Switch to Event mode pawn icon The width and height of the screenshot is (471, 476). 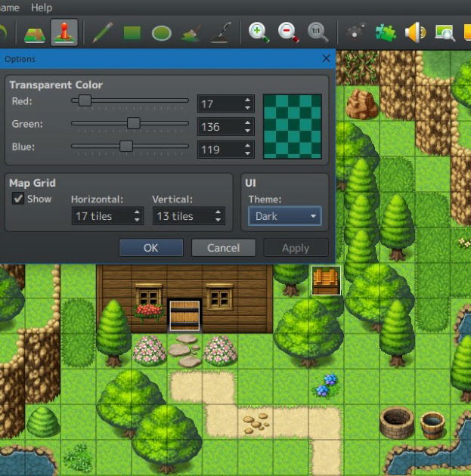point(64,32)
